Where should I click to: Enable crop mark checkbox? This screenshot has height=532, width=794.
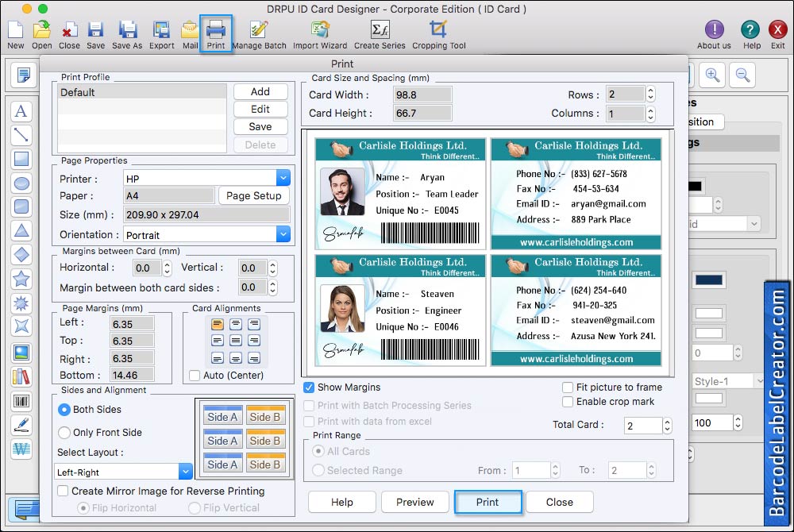click(x=568, y=402)
